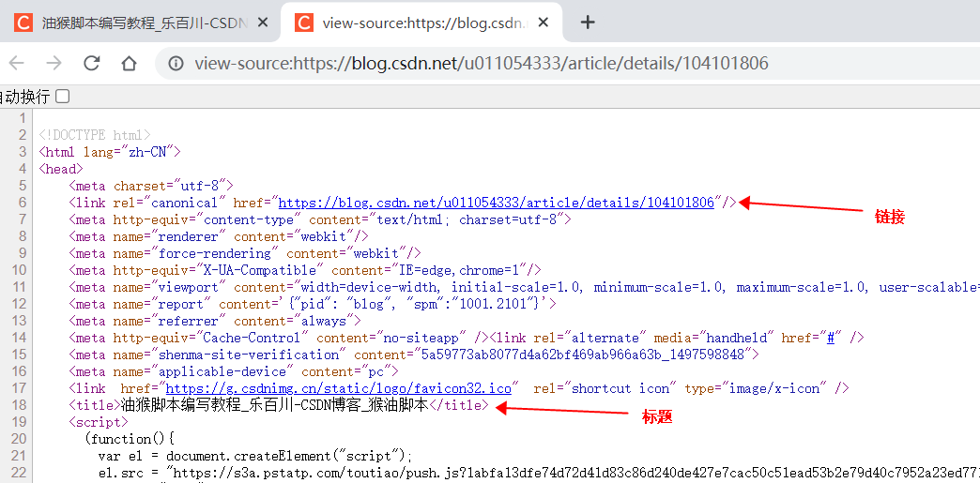
Task: Click line number 1 in source
Action: pos(23,118)
